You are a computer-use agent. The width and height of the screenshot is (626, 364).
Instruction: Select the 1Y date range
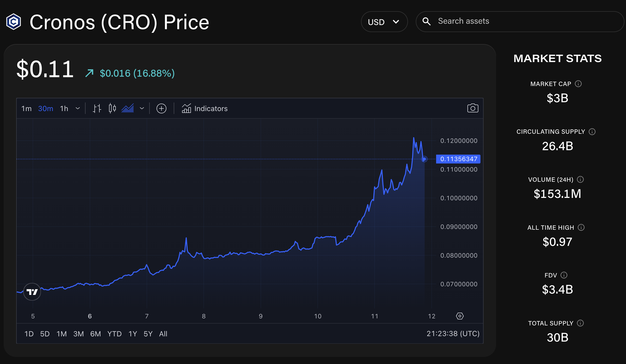point(133,334)
